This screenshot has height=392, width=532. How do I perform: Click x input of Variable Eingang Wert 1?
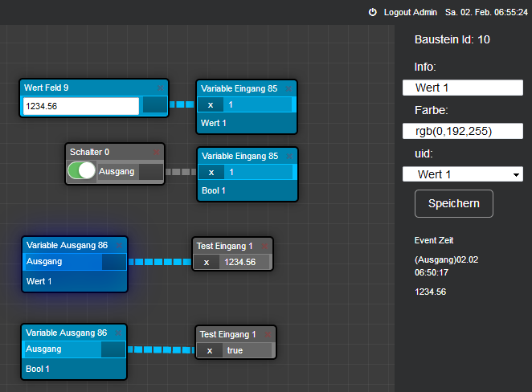(211, 104)
